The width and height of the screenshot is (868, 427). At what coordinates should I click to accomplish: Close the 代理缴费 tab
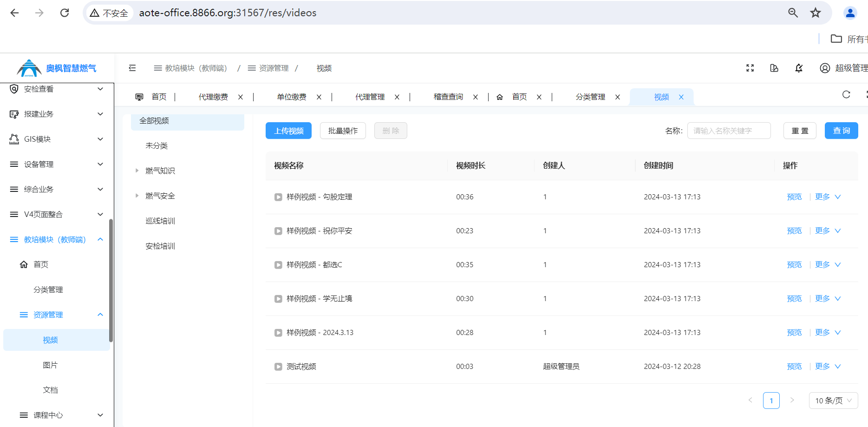[x=241, y=97]
